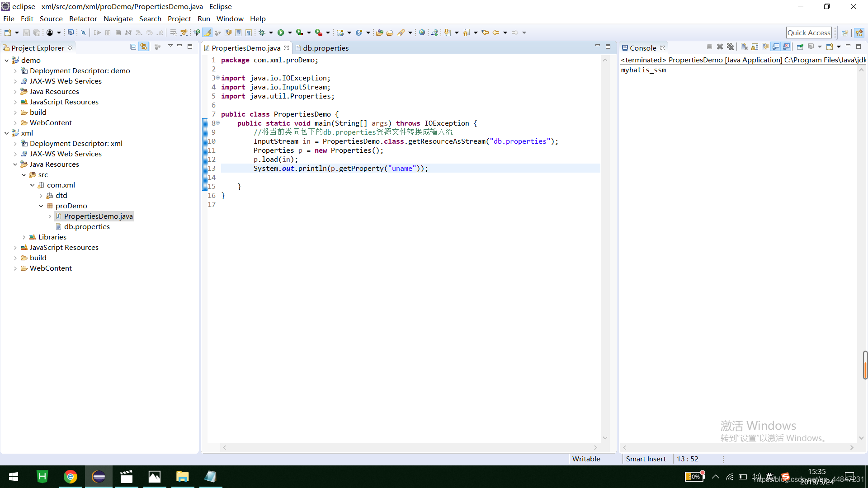
Task: Open the Console toolbar monitor icon
Action: click(x=71, y=33)
